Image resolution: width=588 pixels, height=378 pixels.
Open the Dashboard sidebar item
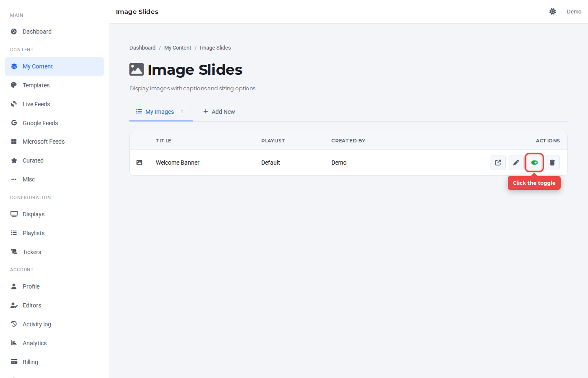click(54, 31)
